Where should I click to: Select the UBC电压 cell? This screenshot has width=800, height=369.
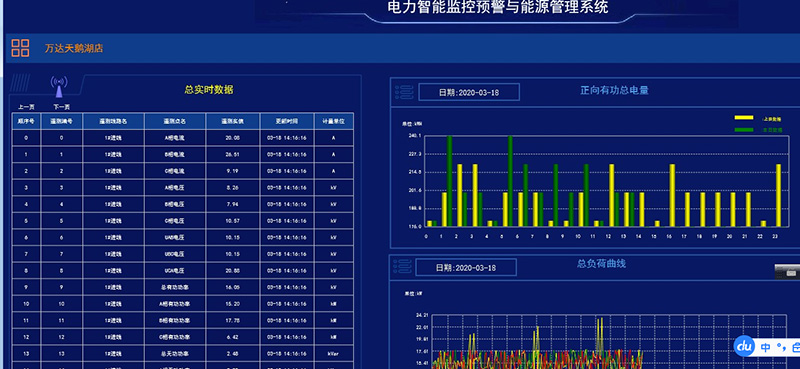[175, 254]
